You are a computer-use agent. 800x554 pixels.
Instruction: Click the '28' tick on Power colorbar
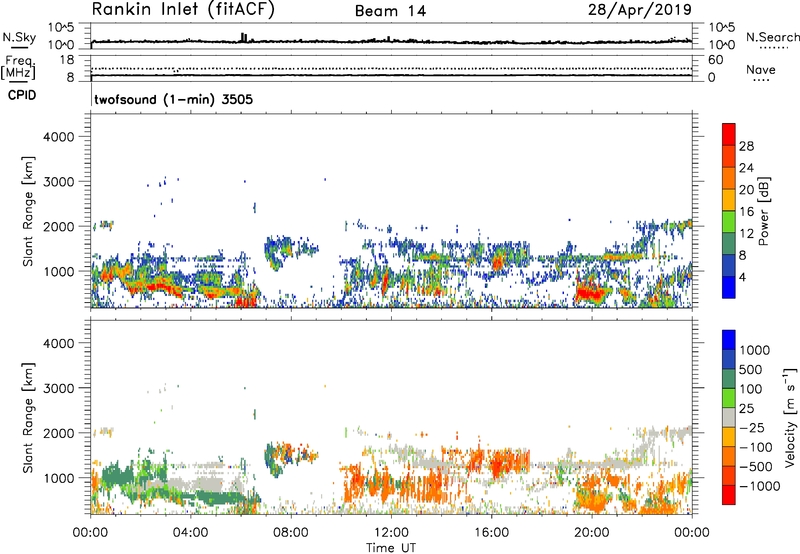746,146
